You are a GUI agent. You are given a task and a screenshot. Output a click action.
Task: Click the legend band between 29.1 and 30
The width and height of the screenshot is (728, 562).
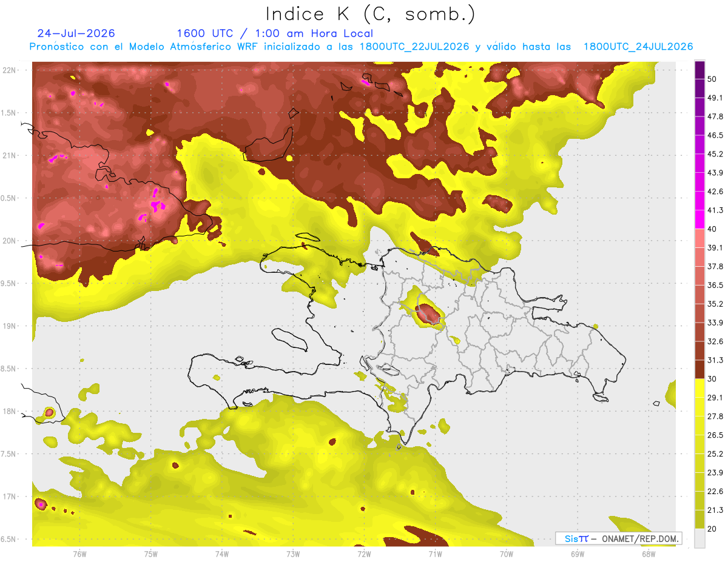(x=699, y=388)
